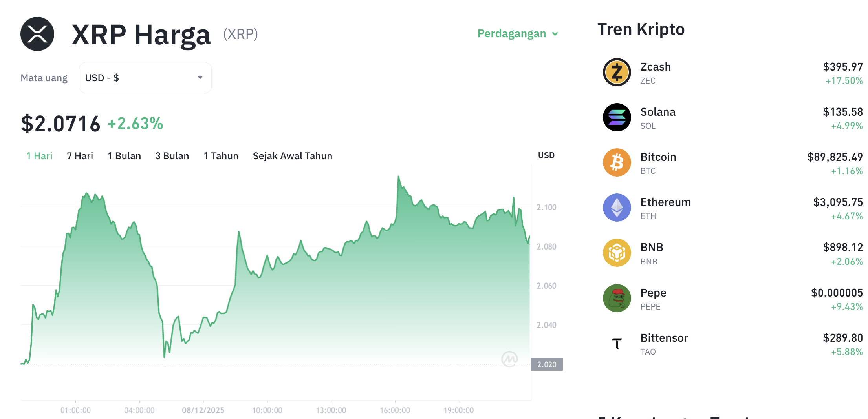868x419 pixels.
Task: Select the Bitcoin icon
Action: click(617, 162)
